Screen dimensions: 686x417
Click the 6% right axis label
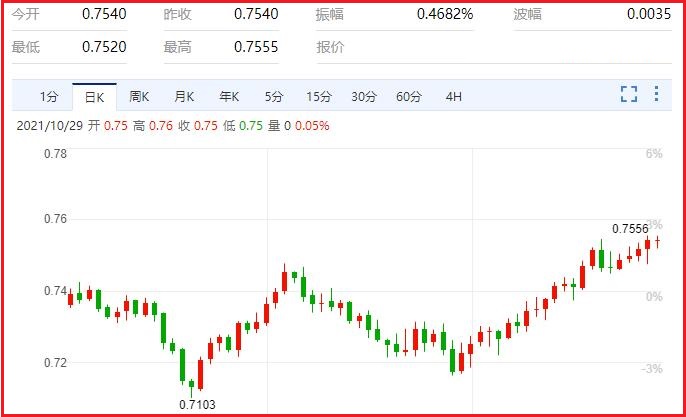coord(654,154)
